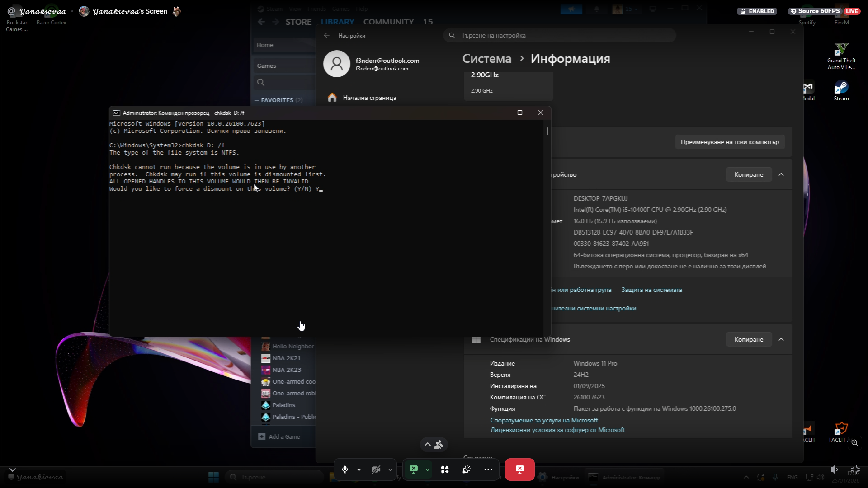
Task: Select the Windows 11 Pro edition value
Action: coord(595,363)
